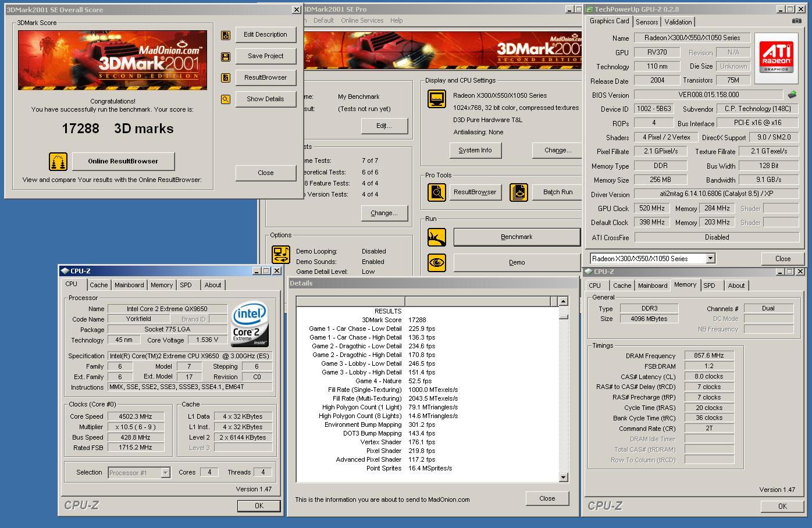Click the Batch Run icon in Pro Tools
This screenshot has height=528, width=812.
click(519, 192)
